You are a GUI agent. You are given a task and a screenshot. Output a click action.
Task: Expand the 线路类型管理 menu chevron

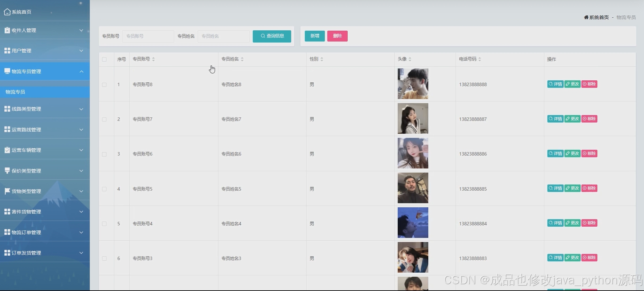(x=81, y=109)
